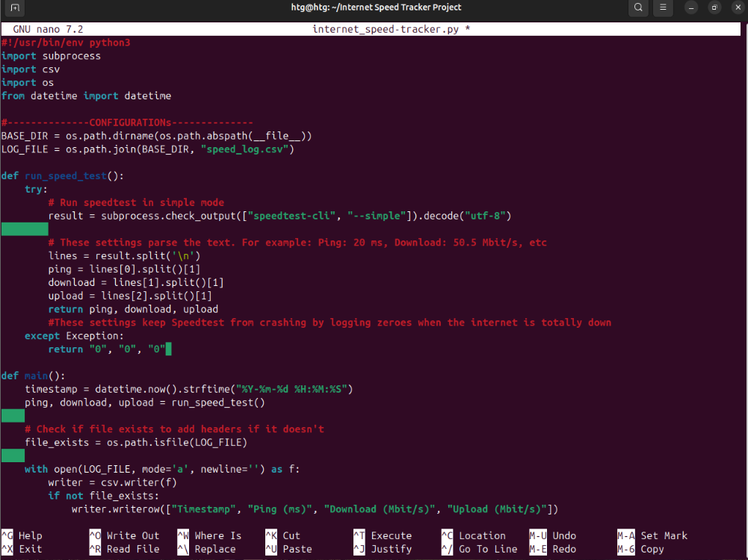Click the run_speed_test() call line
The height and width of the screenshot is (560, 748).
point(145,402)
